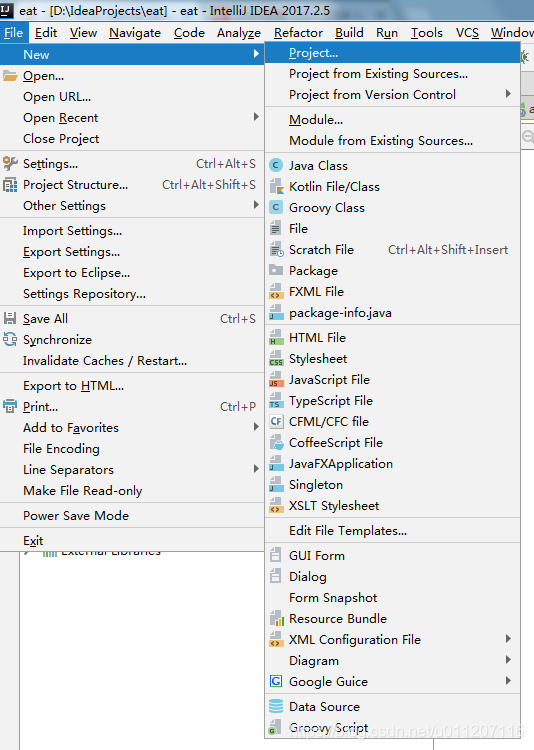Click Exit in the File menu

tap(132, 540)
